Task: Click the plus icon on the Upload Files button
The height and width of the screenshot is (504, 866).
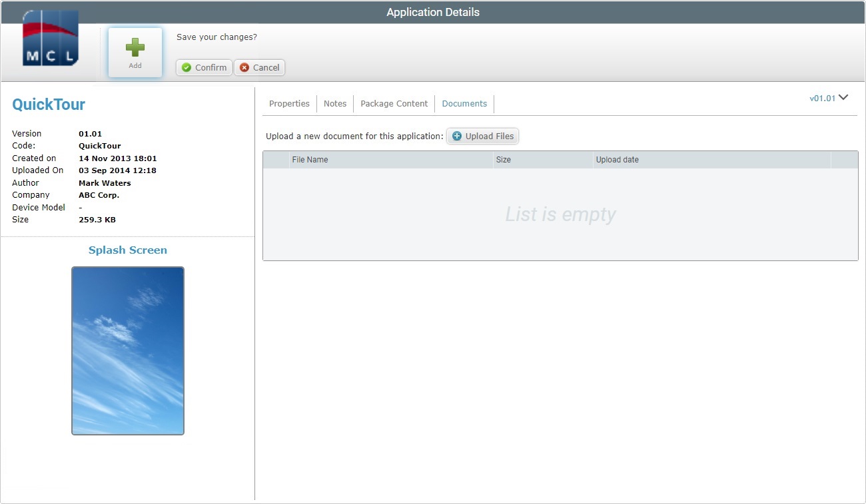Action: click(x=457, y=136)
